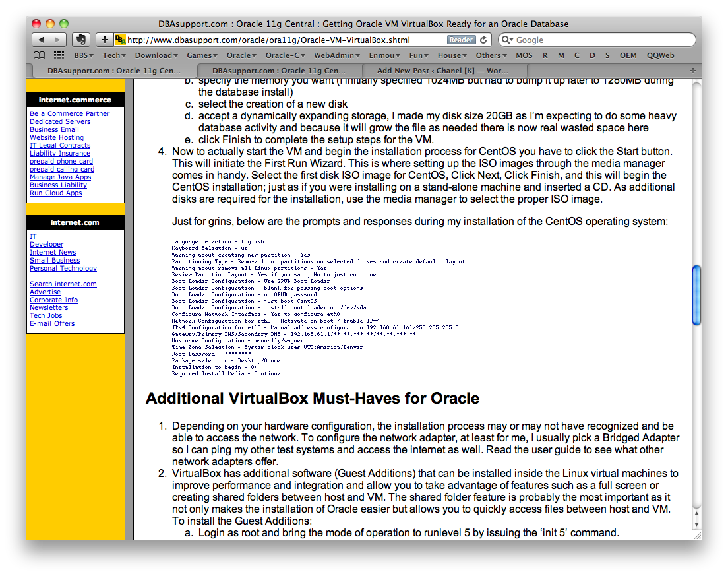Open the Internet News link

(x=53, y=252)
